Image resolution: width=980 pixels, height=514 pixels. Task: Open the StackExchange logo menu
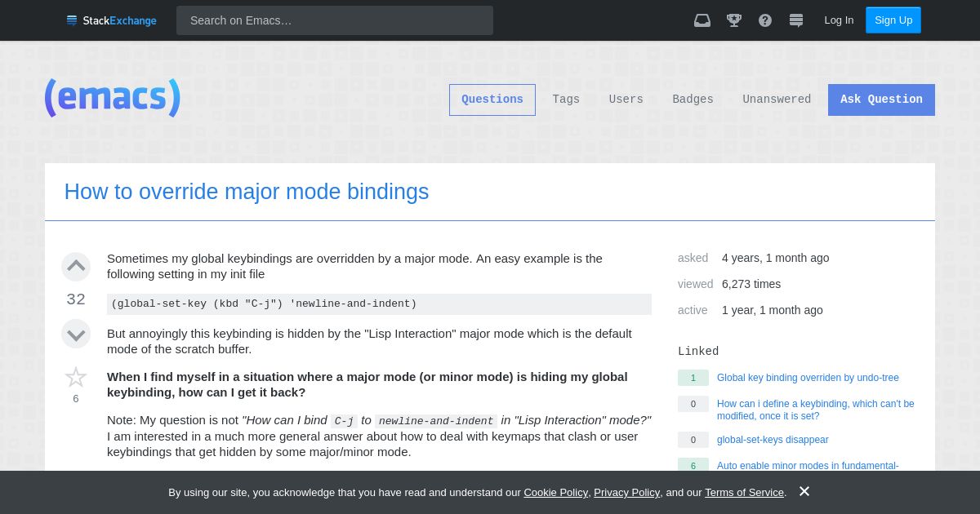[x=111, y=20]
